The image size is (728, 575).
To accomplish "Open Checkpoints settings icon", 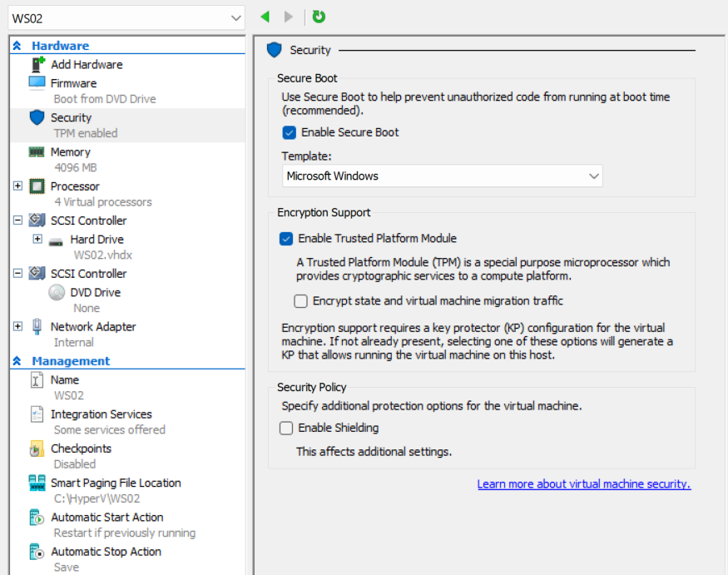I will (37, 449).
